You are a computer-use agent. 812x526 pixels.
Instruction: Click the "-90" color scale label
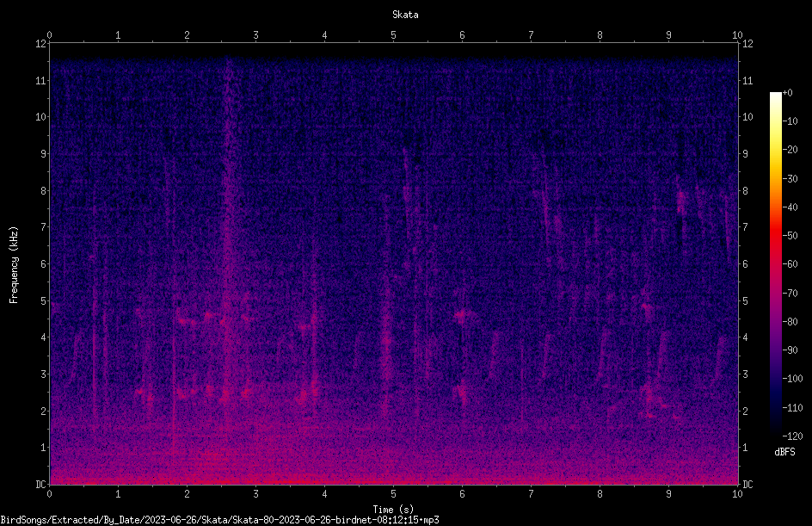point(790,350)
